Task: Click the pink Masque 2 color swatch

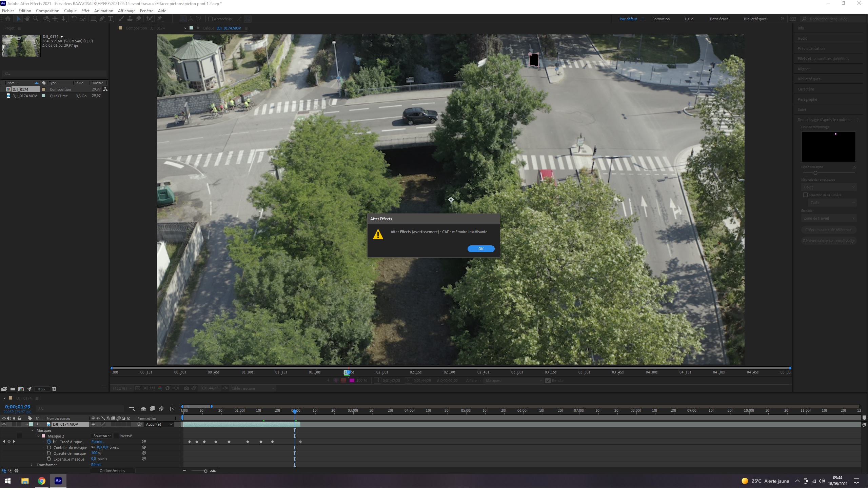Action: [x=43, y=436]
